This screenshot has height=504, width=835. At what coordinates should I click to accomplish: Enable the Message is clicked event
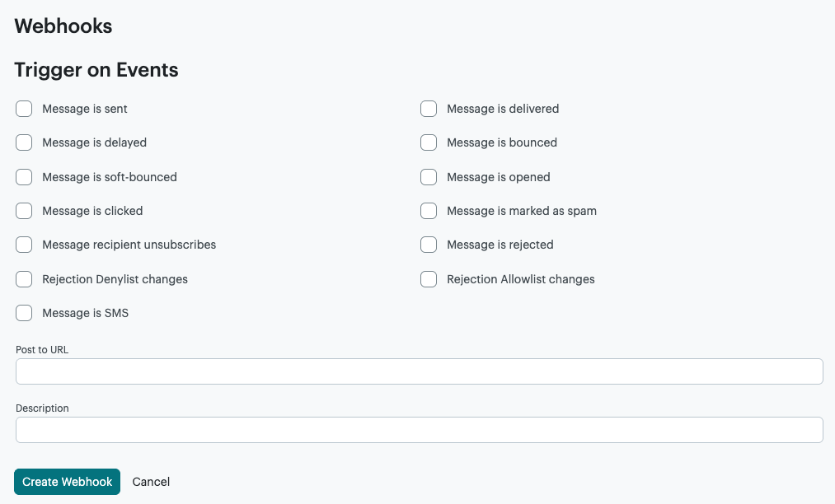point(24,211)
